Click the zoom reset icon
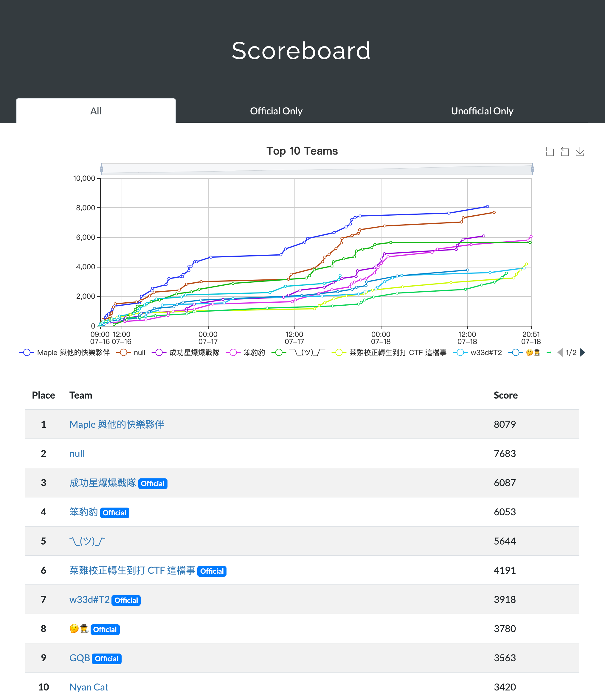The width and height of the screenshot is (605, 700). coord(565,152)
